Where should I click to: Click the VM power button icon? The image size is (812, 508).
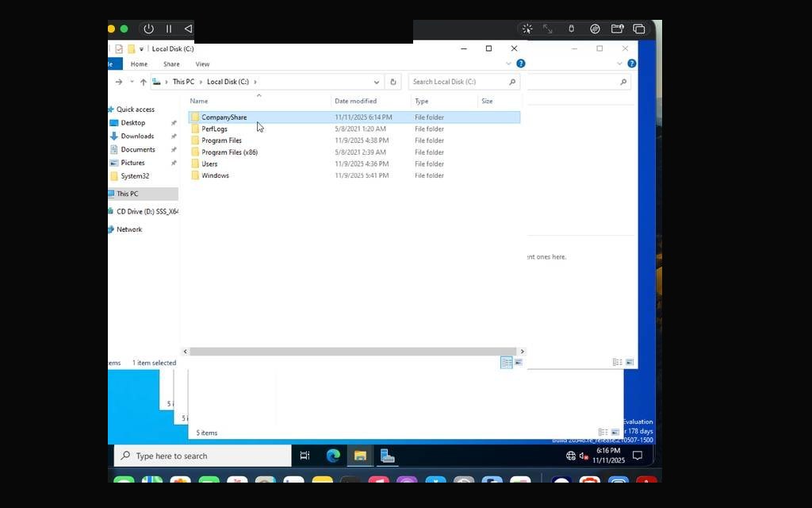[148, 29]
